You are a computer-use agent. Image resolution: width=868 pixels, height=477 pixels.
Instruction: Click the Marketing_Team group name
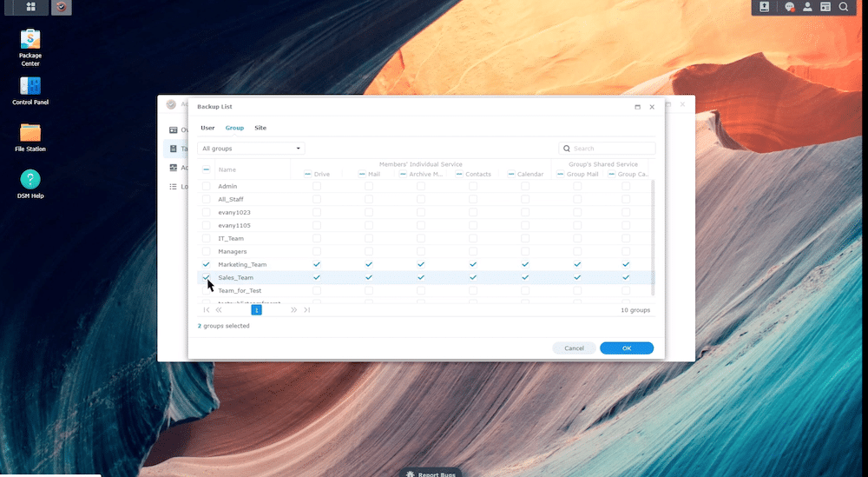click(242, 264)
